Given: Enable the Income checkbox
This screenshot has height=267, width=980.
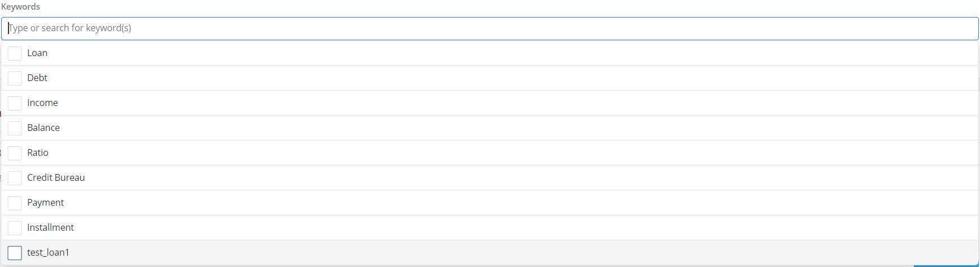Looking at the screenshot, I should [x=15, y=103].
